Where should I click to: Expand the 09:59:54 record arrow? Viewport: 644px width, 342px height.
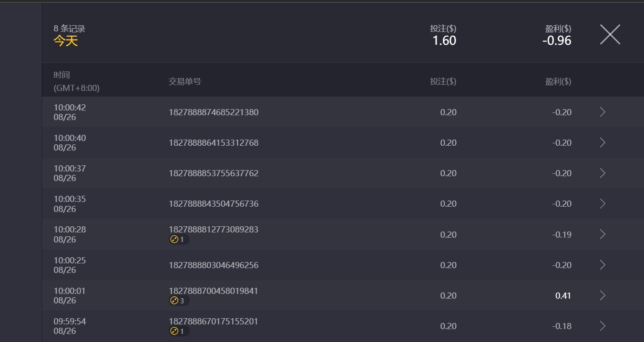(x=603, y=326)
